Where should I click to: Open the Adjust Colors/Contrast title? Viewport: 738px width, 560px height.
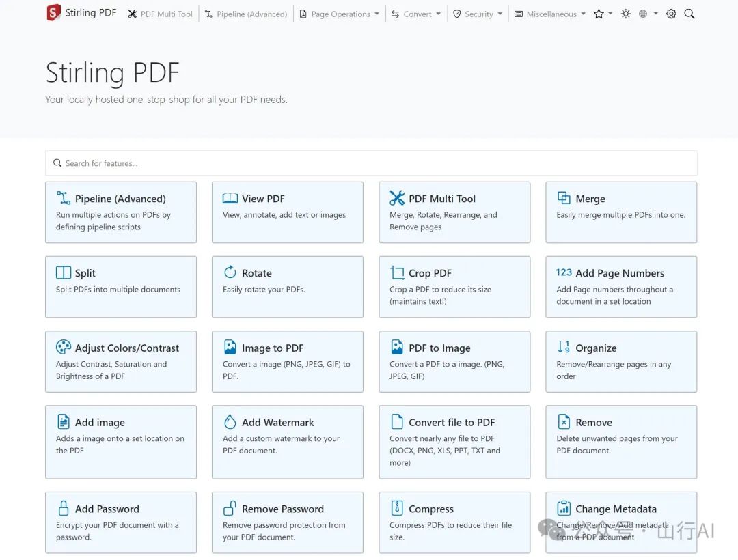pyautogui.click(x=127, y=348)
